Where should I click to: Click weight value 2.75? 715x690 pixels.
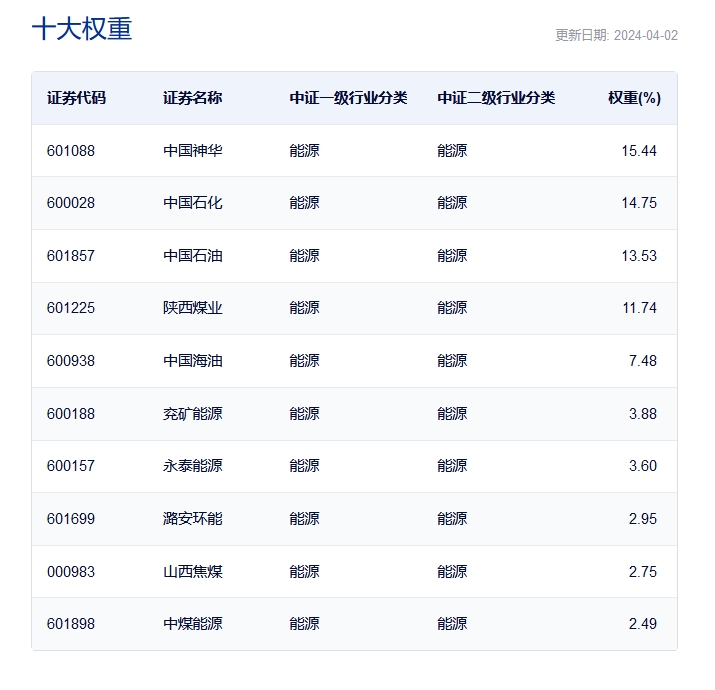[643, 572]
